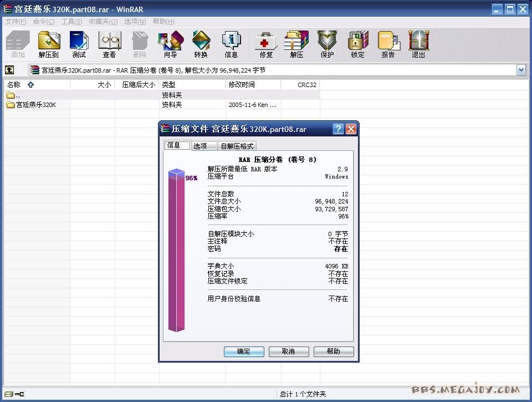The width and height of the screenshot is (532, 402).
Task: Click the 密码 存在 status value
Action: click(341, 249)
